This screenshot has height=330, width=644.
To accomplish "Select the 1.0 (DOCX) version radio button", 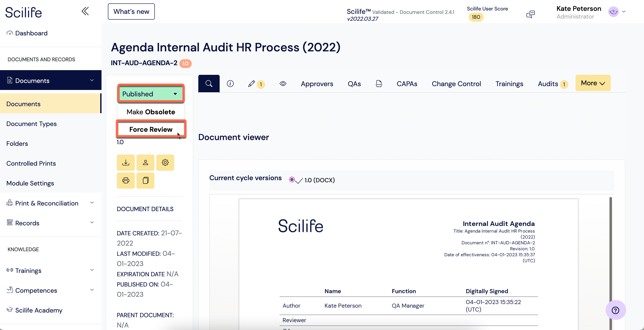I will coord(292,179).
